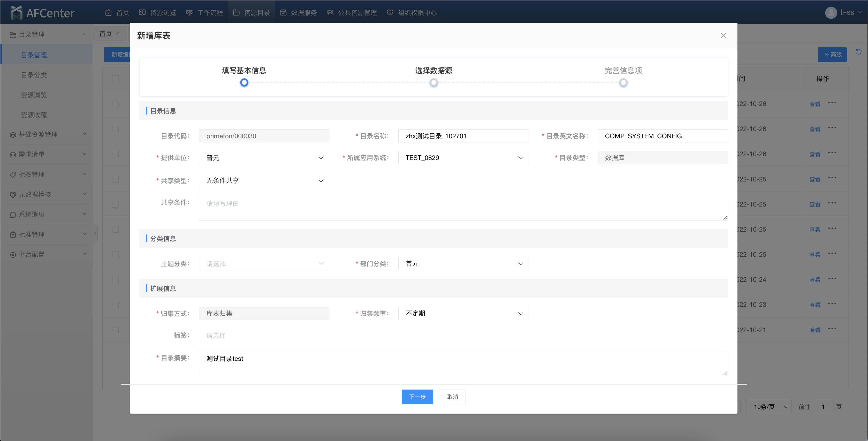This screenshot has height=441, width=868.
Task: Close the 新增库表 dialog with X
Action: click(x=723, y=36)
